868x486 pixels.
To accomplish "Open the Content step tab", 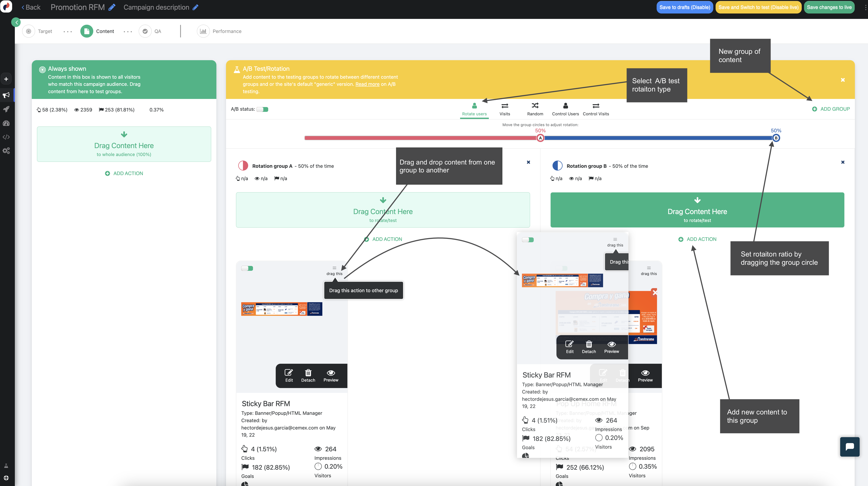I will (97, 31).
